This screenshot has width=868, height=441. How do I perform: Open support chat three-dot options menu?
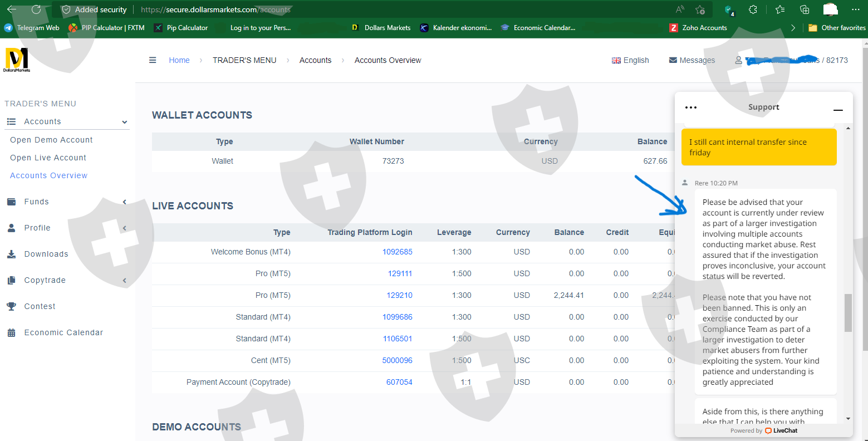(691, 107)
